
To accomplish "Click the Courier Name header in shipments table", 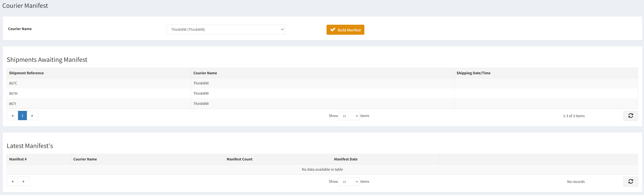I will tap(205, 73).
